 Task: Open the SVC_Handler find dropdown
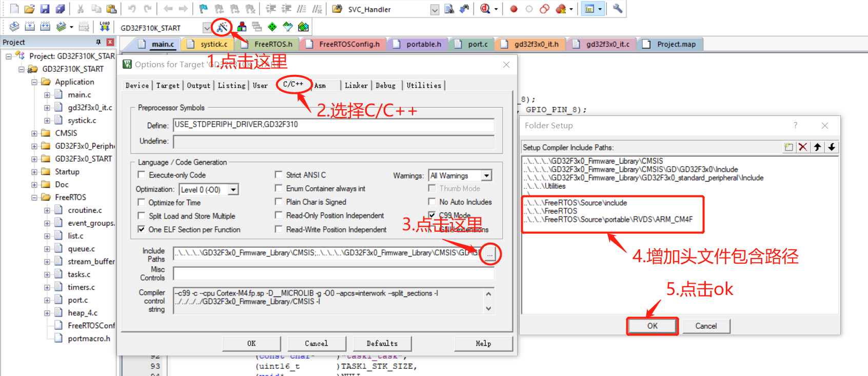click(435, 9)
